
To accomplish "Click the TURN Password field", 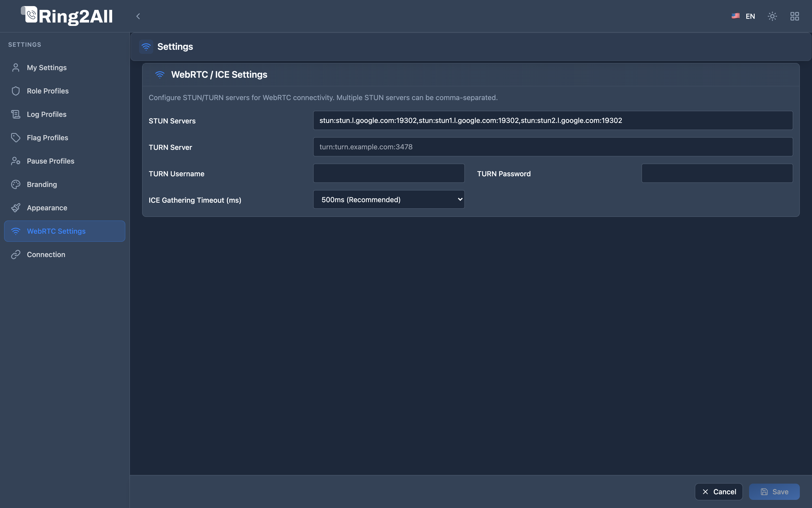I will (717, 173).
